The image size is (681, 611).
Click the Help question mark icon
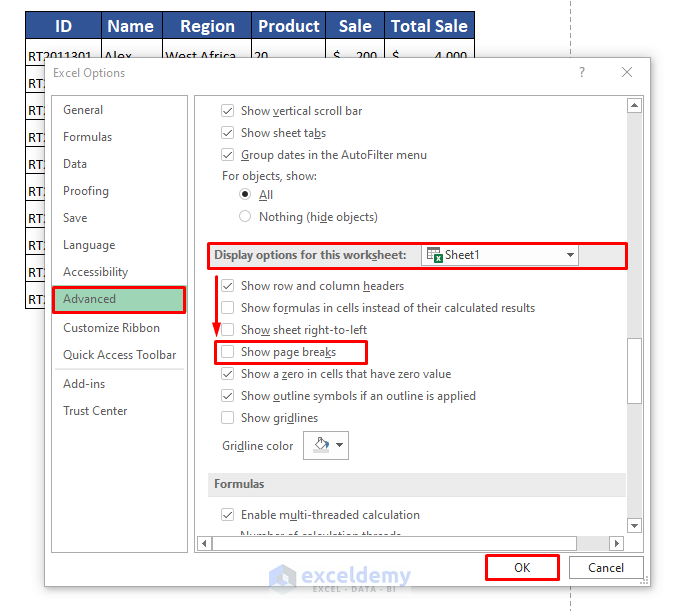(582, 72)
